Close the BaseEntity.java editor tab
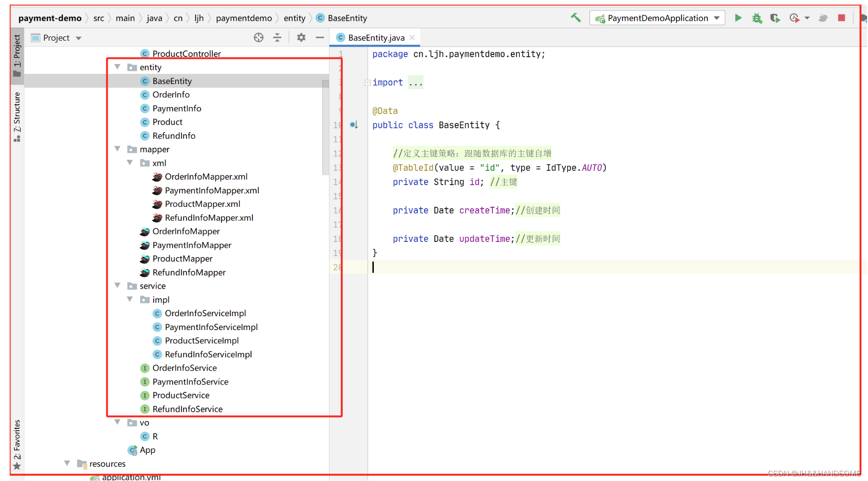Screen dimensions: 868x481 coord(413,37)
